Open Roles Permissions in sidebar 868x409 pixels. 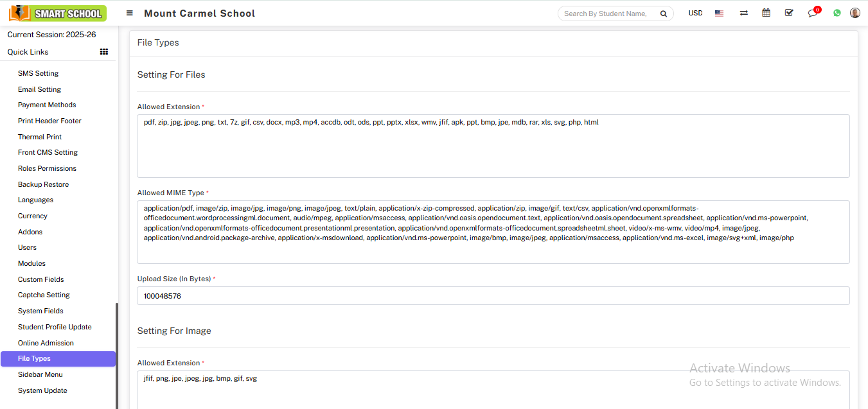pyautogui.click(x=47, y=168)
